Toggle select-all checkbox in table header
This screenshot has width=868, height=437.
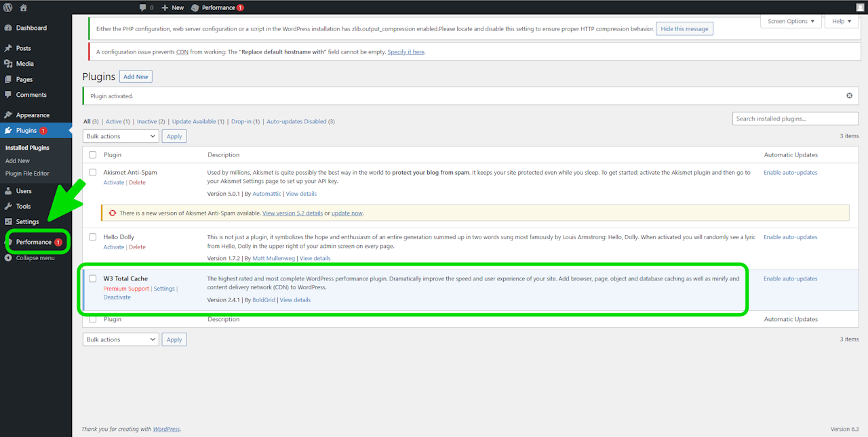(93, 155)
